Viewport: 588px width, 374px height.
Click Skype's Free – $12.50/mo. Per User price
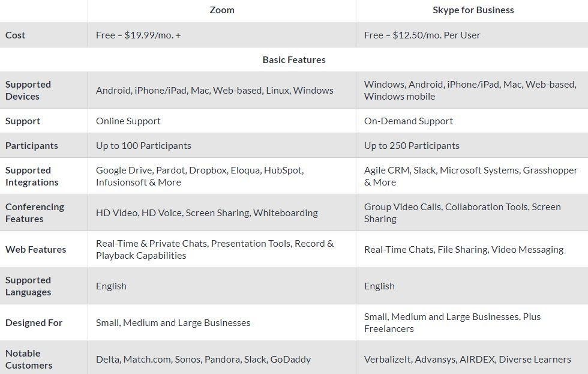(422, 35)
